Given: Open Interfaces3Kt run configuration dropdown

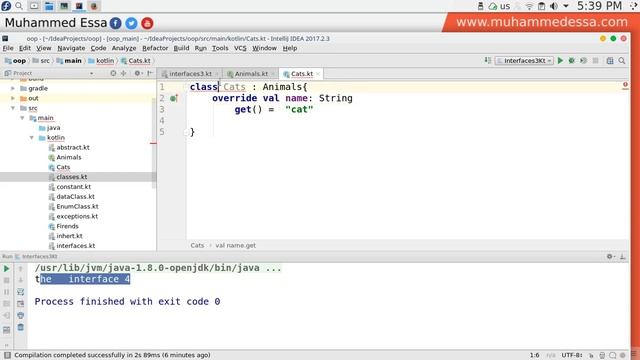Looking at the screenshot, I should pyautogui.click(x=524, y=60).
